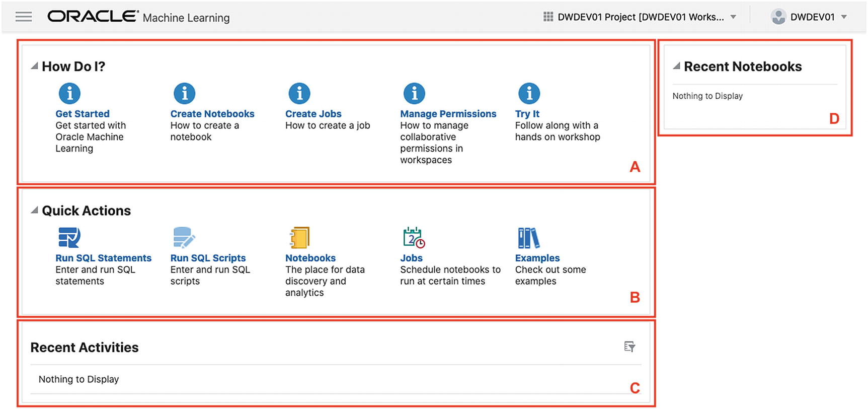
Task: Collapse the How Do I? section
Action: tap(34, 66)
